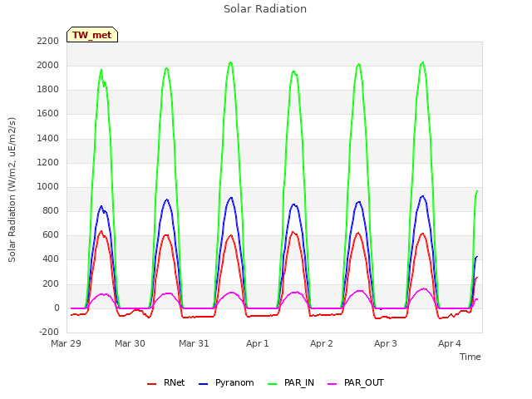The image size is (532, 399).
Task: Click the green PAR_IN legend swatch
Action: (x=272, y=384)
